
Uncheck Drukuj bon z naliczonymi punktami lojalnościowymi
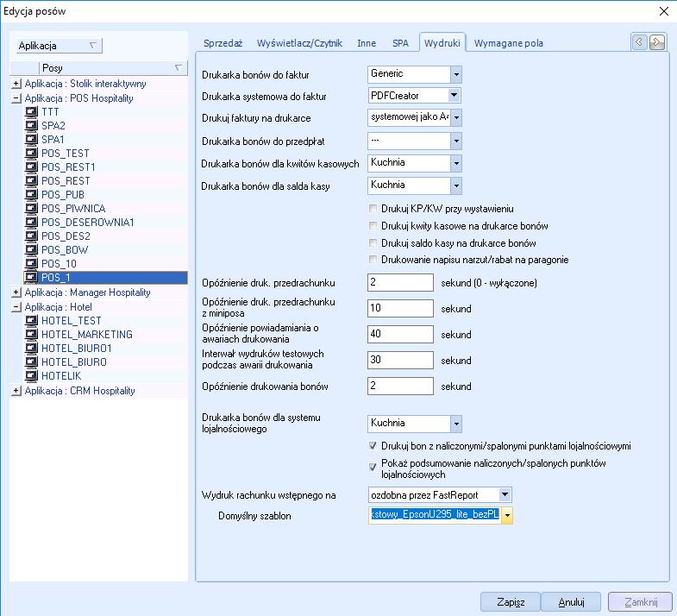(x=373, y=446)
